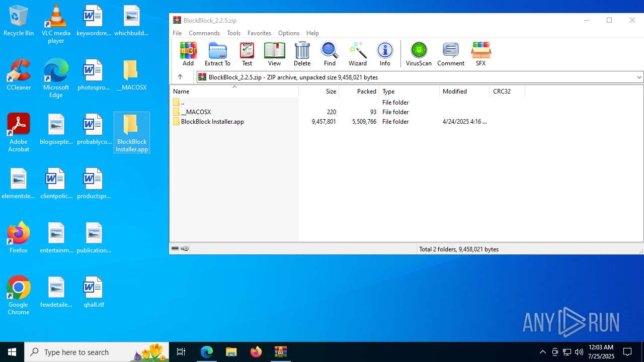Sort by Type column header
The height and width of the screenshot is (362, 644).
point(410,92)
